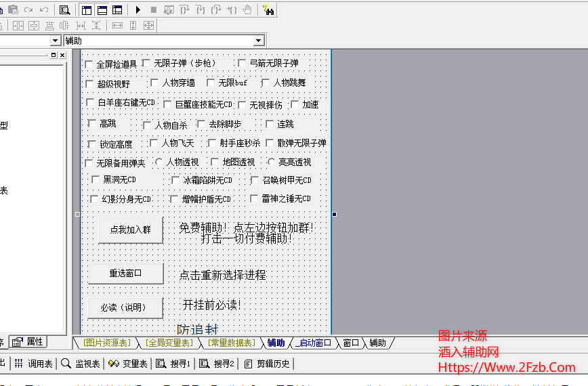Select the 亮亮透视 radio button
Viewport: 588px width, 386px height.
click(271, 162)
